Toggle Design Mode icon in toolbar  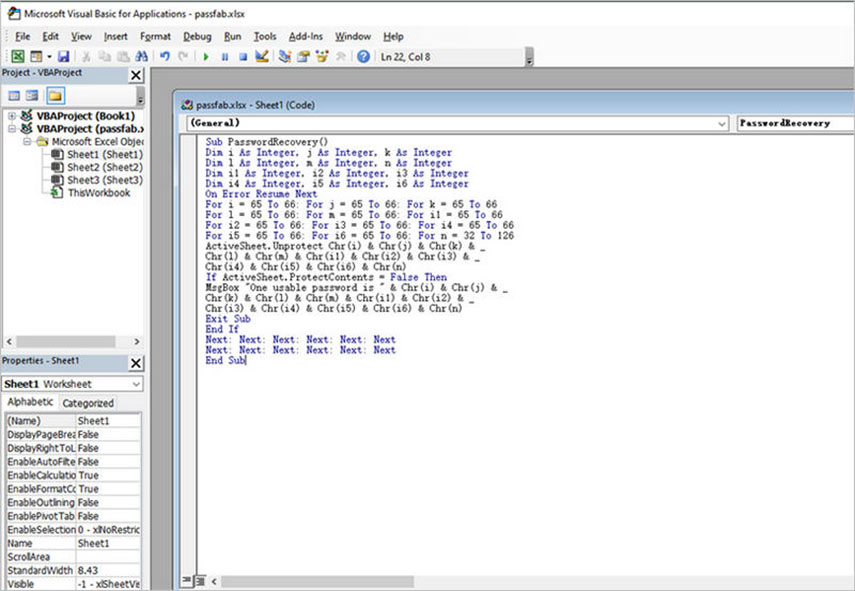coord(262,57)
